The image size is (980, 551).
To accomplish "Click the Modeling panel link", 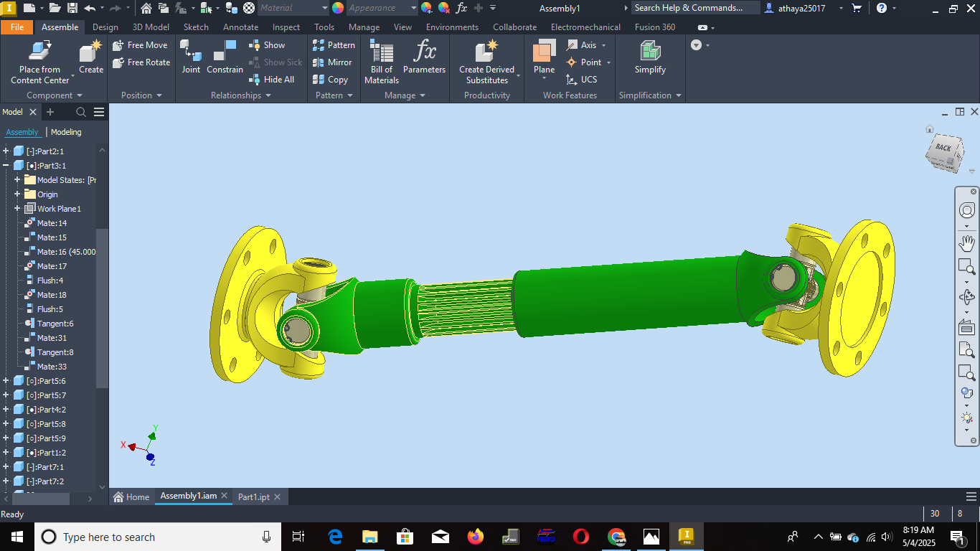I will pos(66,132).
